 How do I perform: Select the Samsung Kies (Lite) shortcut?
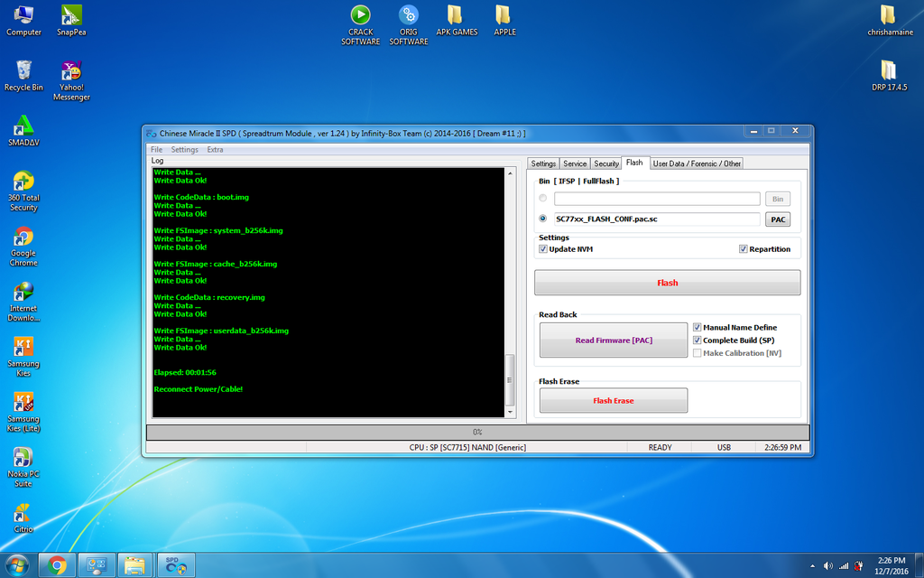point(23,412)
